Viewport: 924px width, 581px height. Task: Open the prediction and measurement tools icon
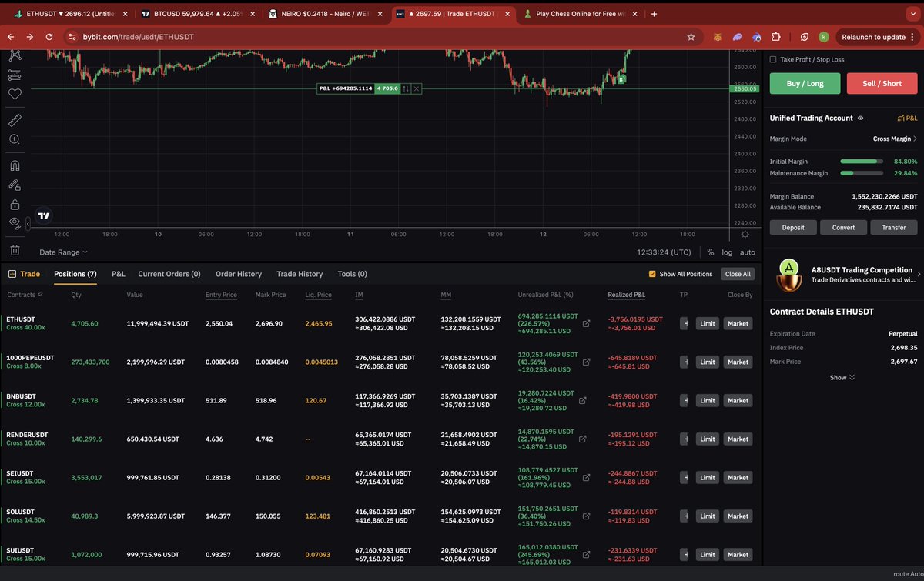tap(15, 75)
